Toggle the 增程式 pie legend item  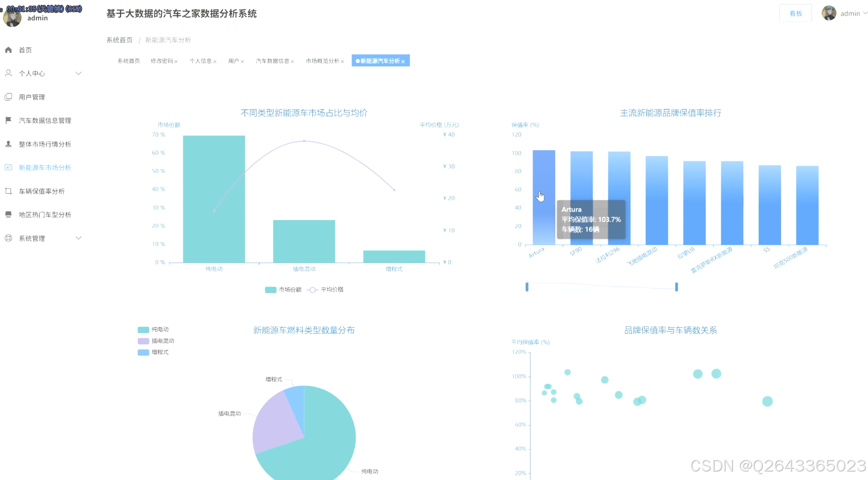point(153,352)
